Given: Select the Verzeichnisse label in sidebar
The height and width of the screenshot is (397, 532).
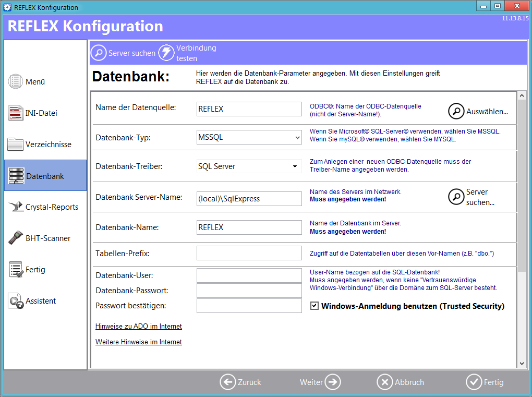Looking at the screenshot, I should (49, 144).
